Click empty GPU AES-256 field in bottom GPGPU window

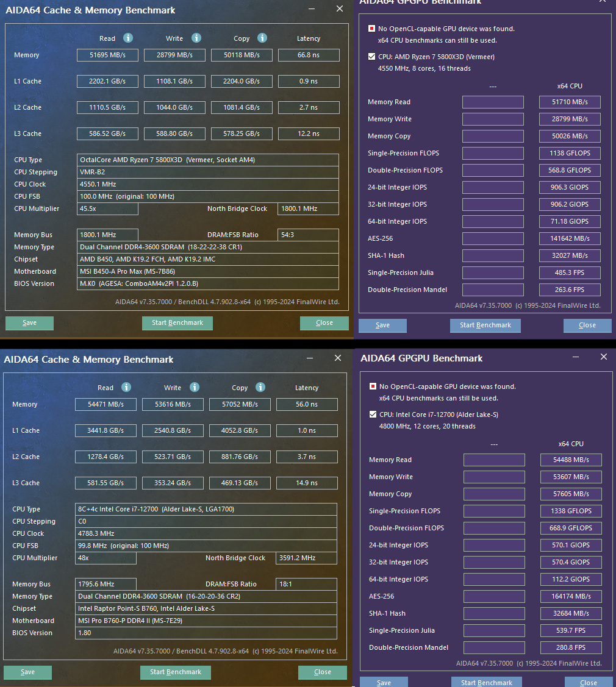tap(495, 597)
